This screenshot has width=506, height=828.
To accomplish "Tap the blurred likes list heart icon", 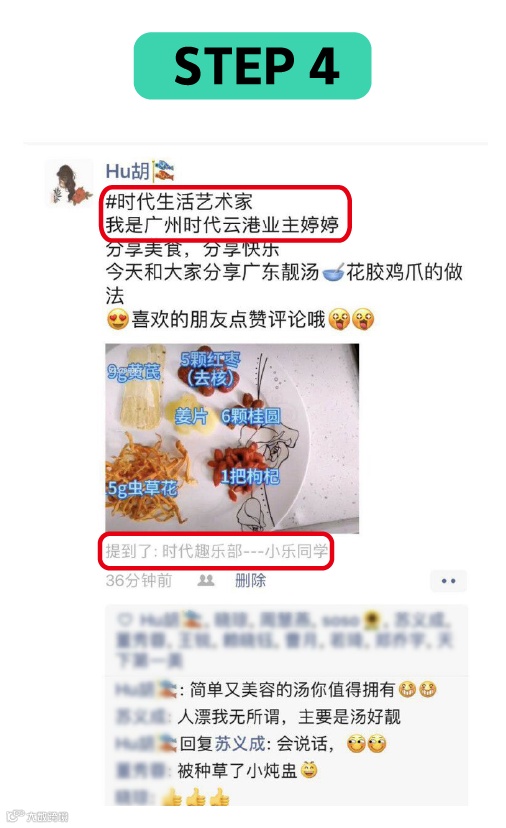I will tap(125, 619).
